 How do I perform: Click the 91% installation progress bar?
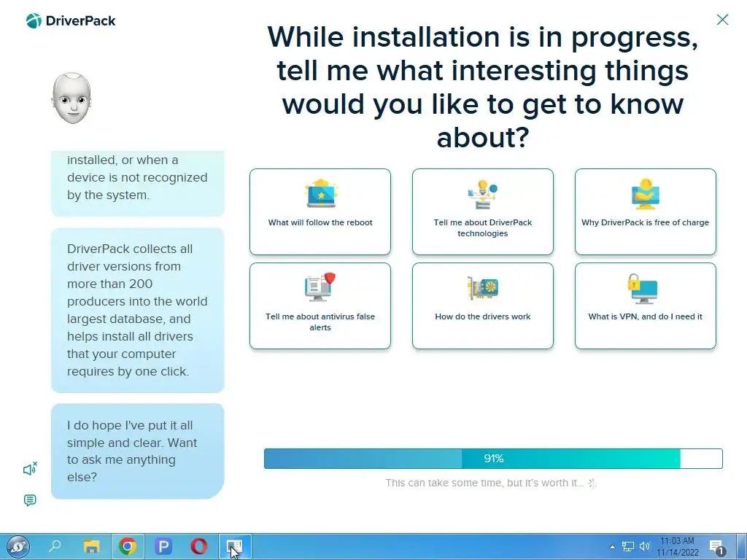coord(493,459)
